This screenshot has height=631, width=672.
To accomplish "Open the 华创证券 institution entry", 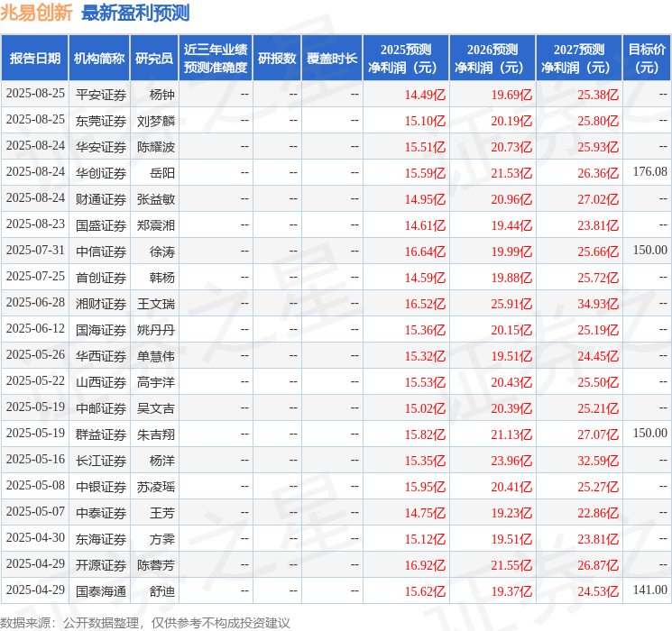I will point(100,172).
